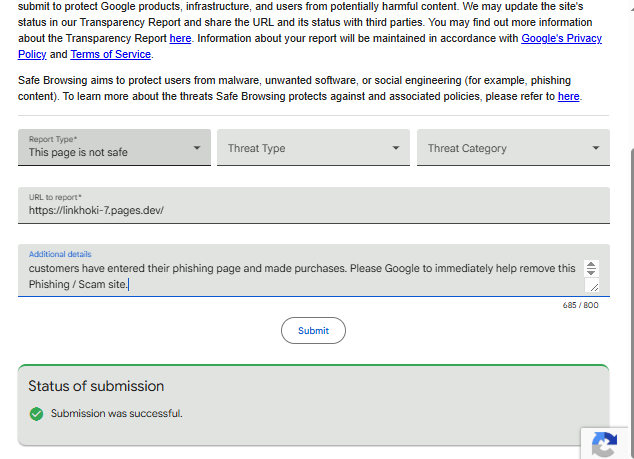Click the arrow icon in Threat Type field
634x459 pixels.
(x=396, y=148)
